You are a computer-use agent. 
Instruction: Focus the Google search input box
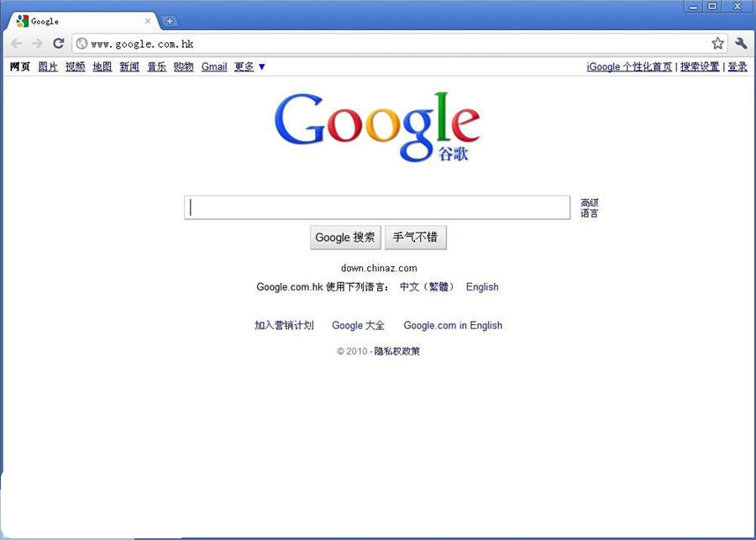tap(377, 207)
